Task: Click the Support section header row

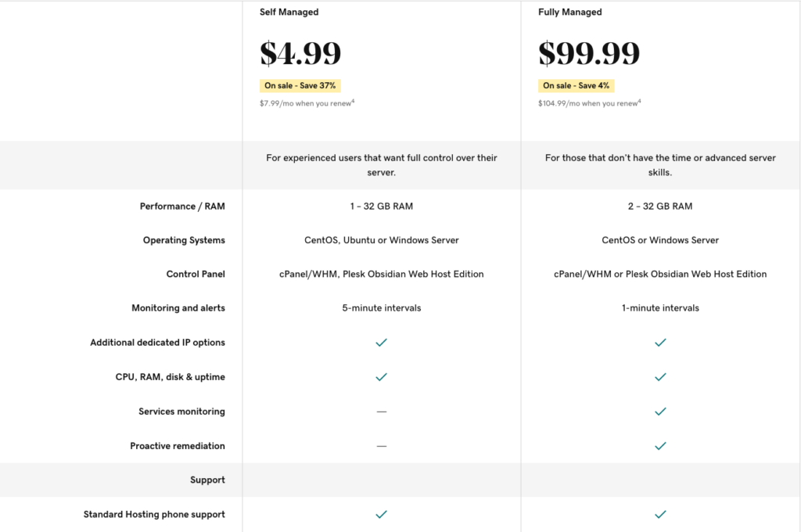Action: tap(207, 480)
